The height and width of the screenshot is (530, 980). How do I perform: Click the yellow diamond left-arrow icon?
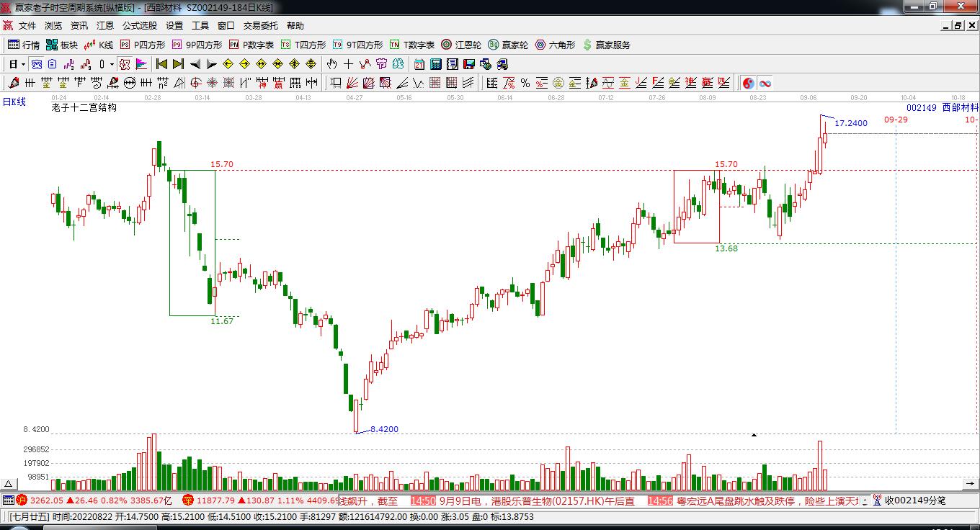pos(228,64)
